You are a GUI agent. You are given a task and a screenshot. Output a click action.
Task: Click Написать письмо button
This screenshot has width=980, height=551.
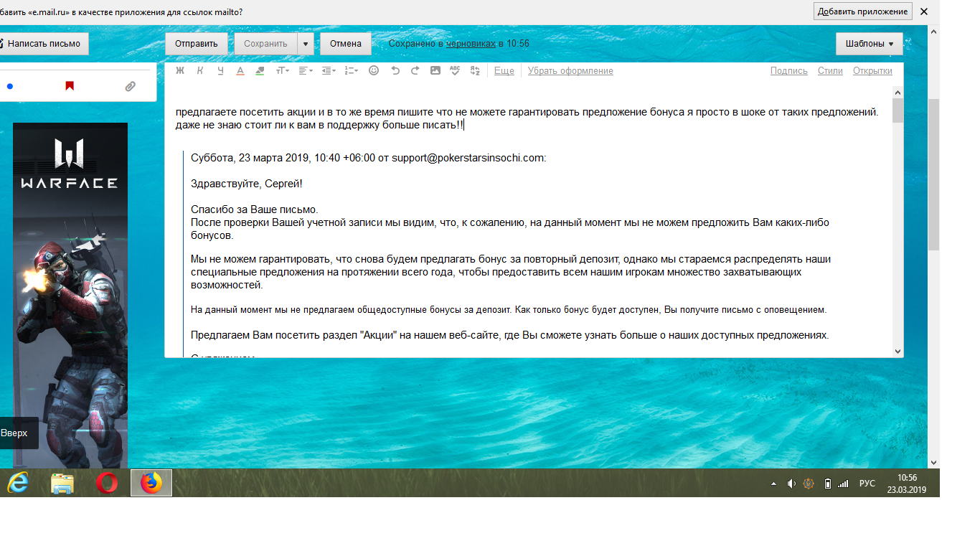pos(43,44)
